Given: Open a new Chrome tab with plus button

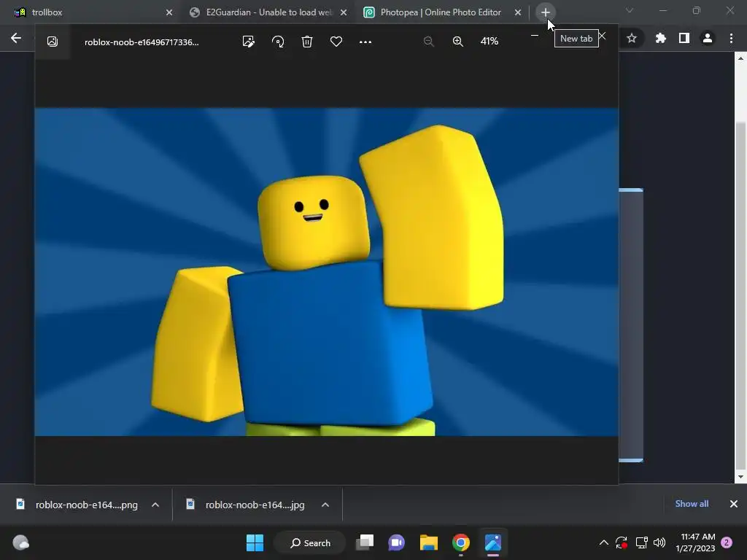Looking at the screenshot, I should (x=546, y=12).
